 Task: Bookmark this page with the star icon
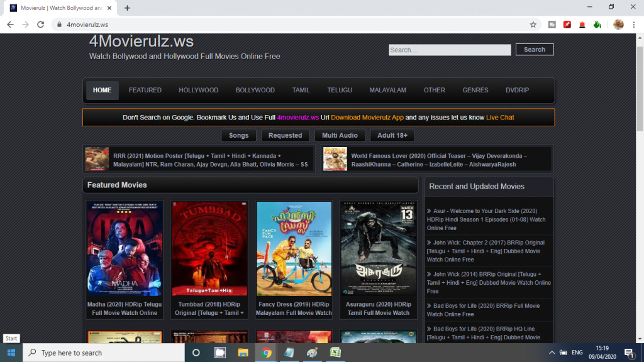pyautogui.click(x=533, y=25)
